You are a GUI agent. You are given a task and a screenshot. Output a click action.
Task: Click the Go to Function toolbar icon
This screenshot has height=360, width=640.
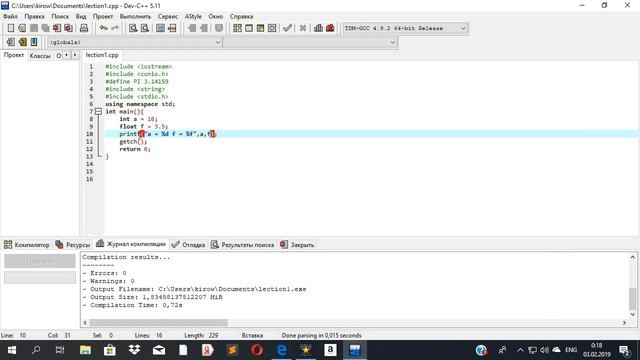pyautogui.click(x=160, y=28)
